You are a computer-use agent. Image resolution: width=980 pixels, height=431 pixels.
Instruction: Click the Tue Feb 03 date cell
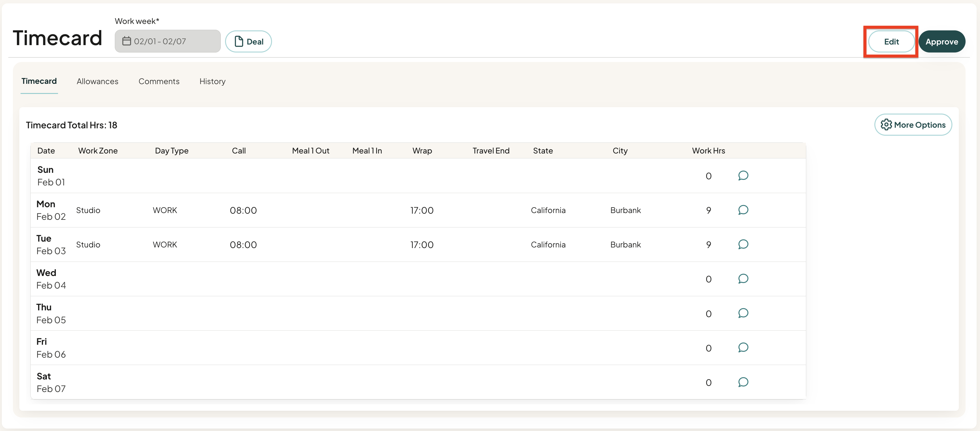pyautogui.click(x=51, y=245)
